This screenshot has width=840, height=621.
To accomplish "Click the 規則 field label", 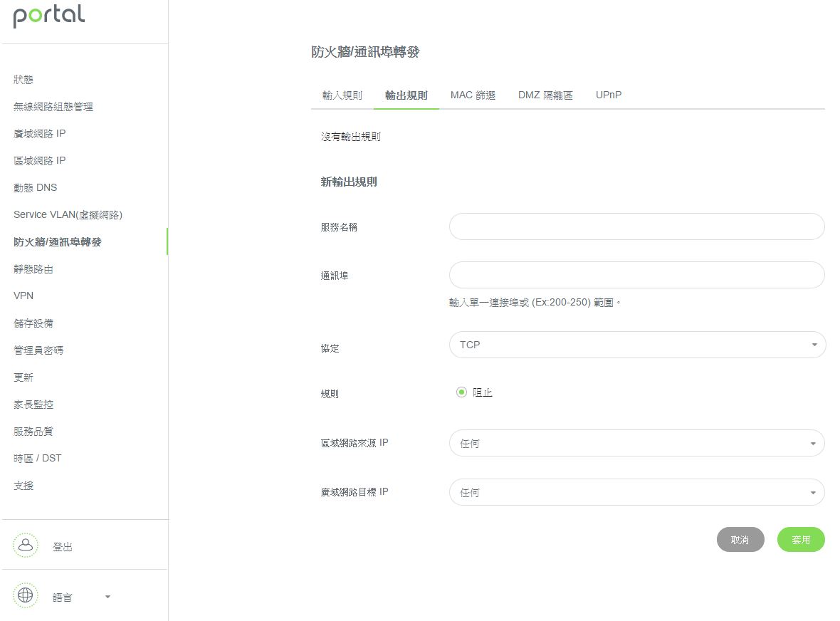I will click(x=330, y=394).
